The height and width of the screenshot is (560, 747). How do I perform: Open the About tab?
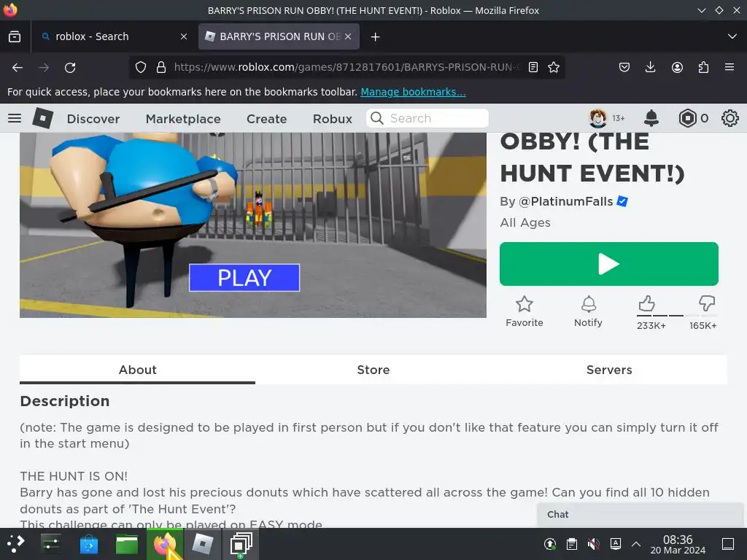click(137, 370)
